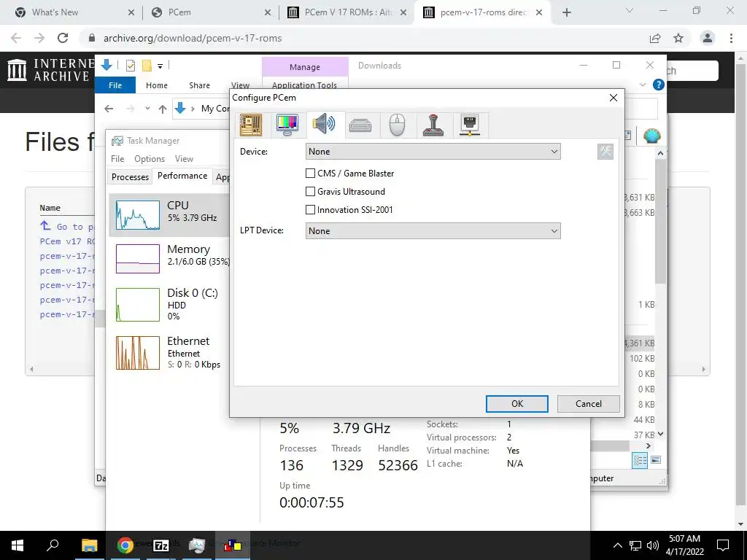This screenshot has height=560, width=747.
Task: Open the sound Device dropdown
Action: click(433, 152)
